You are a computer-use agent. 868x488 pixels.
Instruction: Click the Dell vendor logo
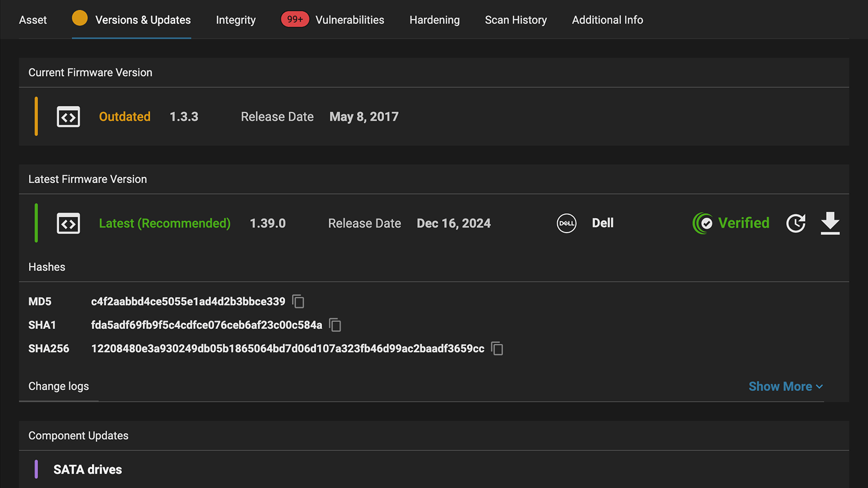pos(566,223)
